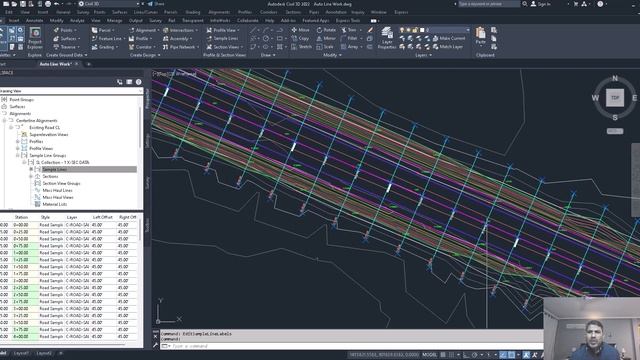Click the Line draw tool
This screenshot has width=640, height=360.
click(253, 30)
